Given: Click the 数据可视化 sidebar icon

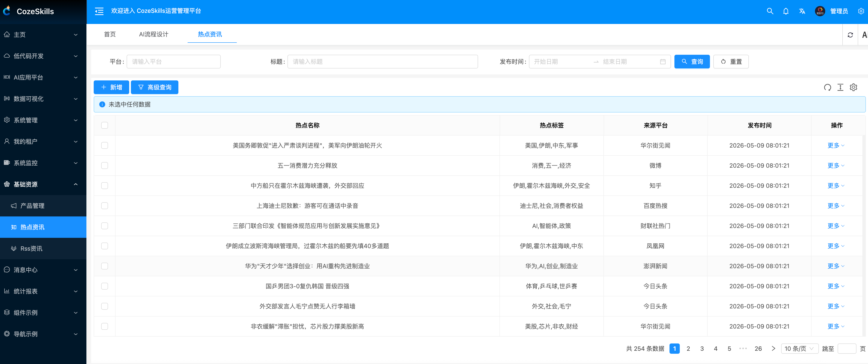Looking at the screenshot, I should point(7,99).
